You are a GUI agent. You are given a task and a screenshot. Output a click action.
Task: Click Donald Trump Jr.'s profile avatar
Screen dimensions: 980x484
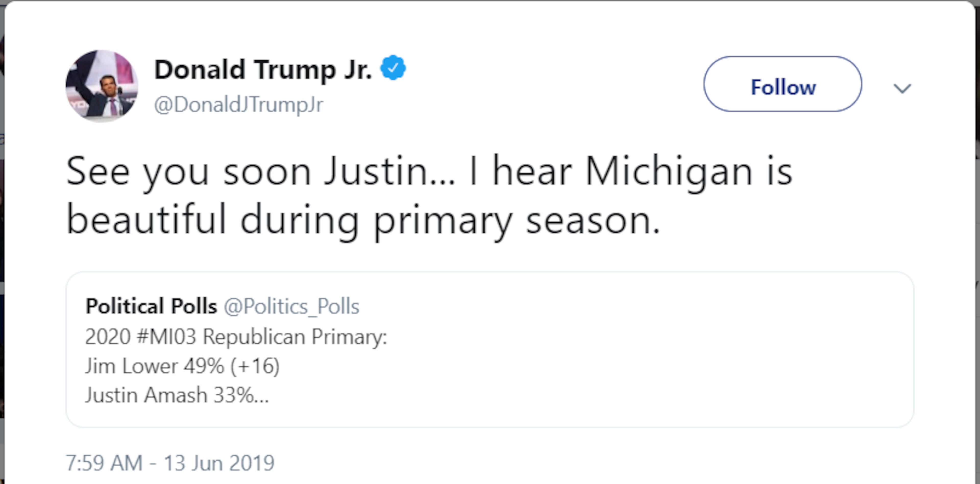[102, 86]
